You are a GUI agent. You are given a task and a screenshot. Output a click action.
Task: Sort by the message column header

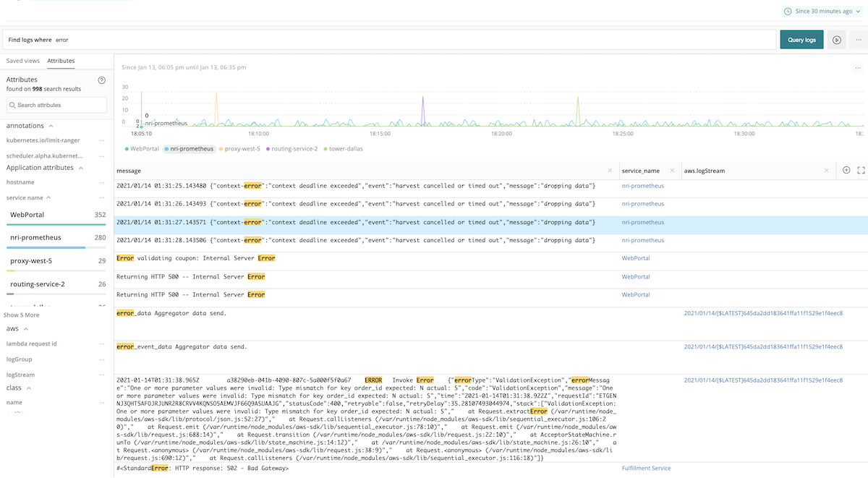point(129,171)
